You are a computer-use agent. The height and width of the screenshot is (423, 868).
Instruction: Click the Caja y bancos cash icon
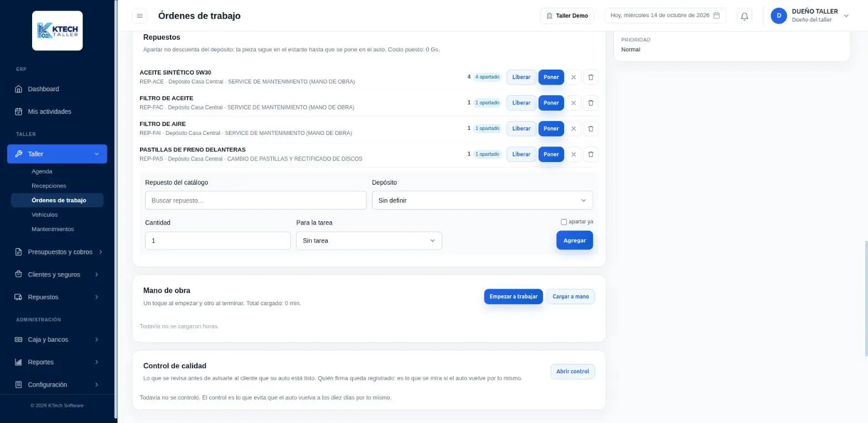[18, 340]
